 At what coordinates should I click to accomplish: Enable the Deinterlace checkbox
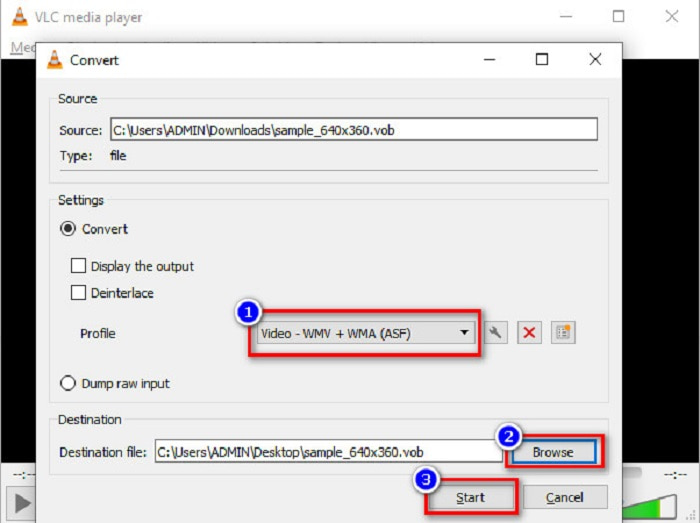coord(78,293)
